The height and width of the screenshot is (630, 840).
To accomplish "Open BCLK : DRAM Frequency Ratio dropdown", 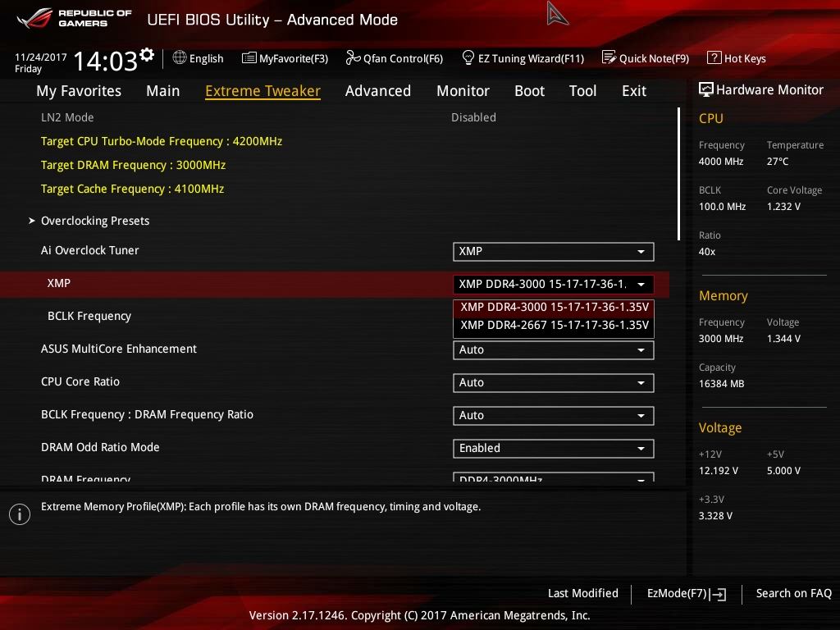I will pyautogui.click(x=554, y=416).
